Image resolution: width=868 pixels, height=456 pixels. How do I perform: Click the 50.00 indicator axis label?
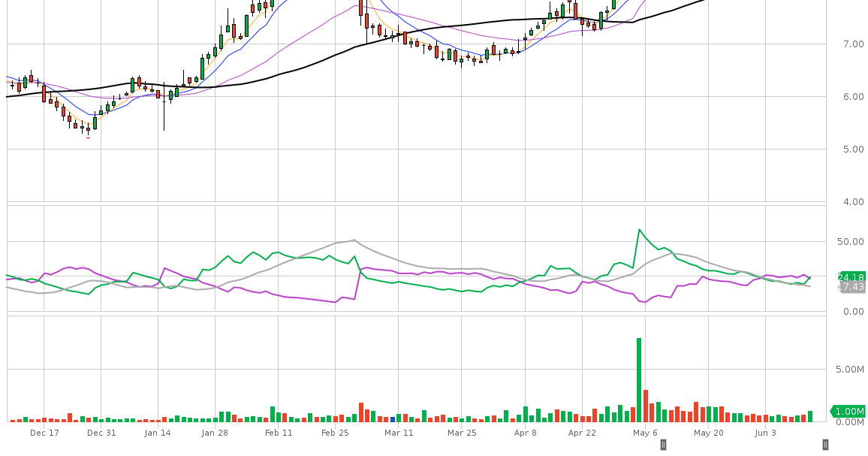pos(851,242)
